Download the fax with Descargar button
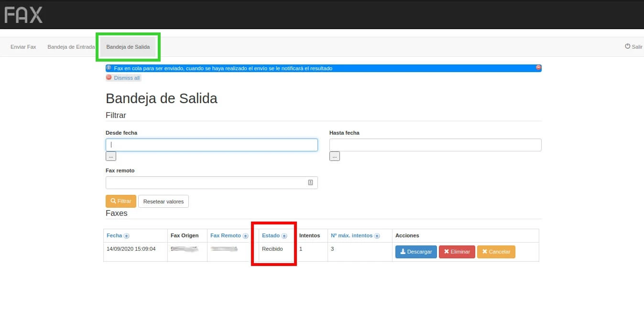 tap(416, 252)
